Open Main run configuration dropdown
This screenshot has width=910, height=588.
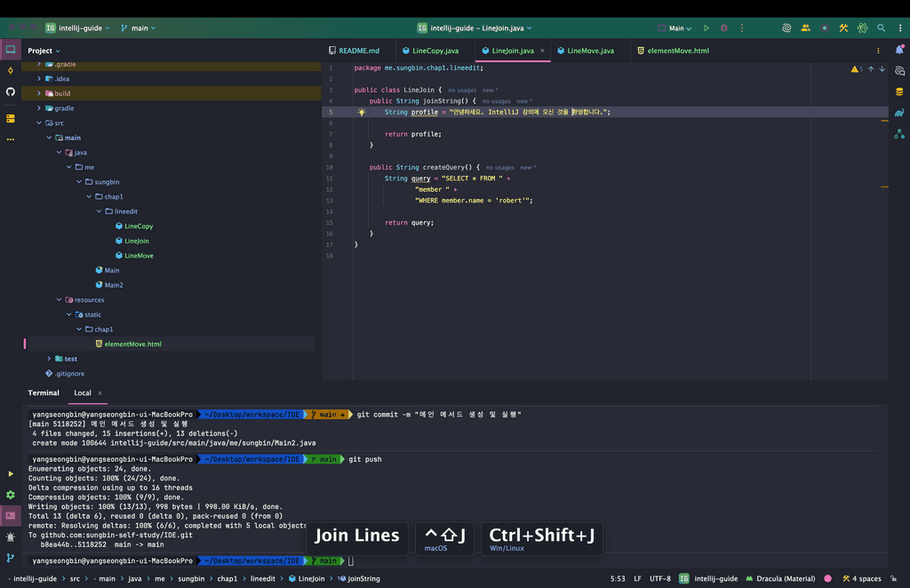(675, 28)
